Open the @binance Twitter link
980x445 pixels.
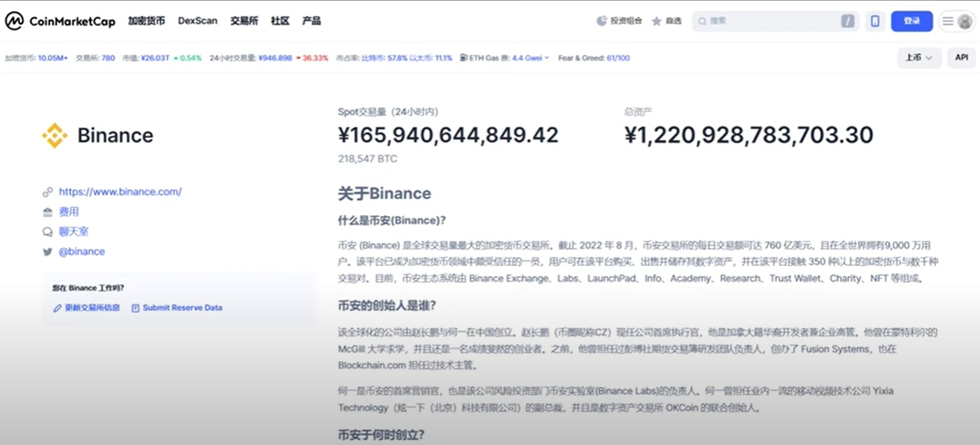click(82, 252)
